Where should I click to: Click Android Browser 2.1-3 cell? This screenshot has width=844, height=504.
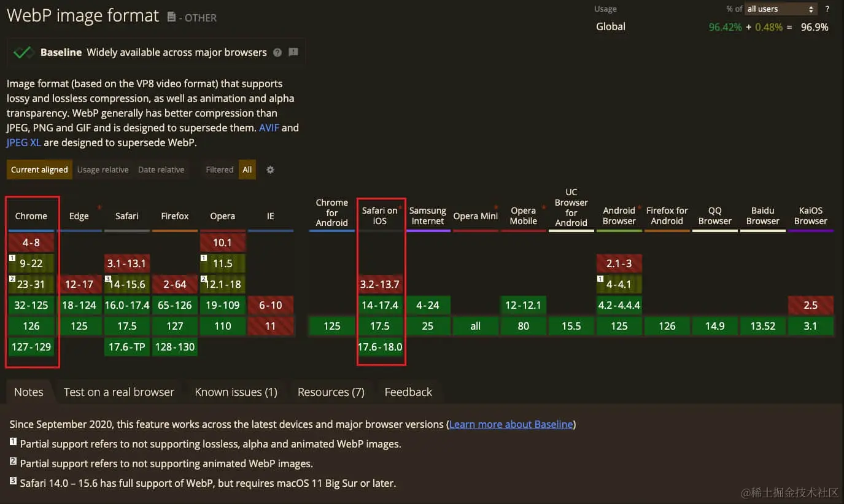pyautogui.click(x=619, y=263)
